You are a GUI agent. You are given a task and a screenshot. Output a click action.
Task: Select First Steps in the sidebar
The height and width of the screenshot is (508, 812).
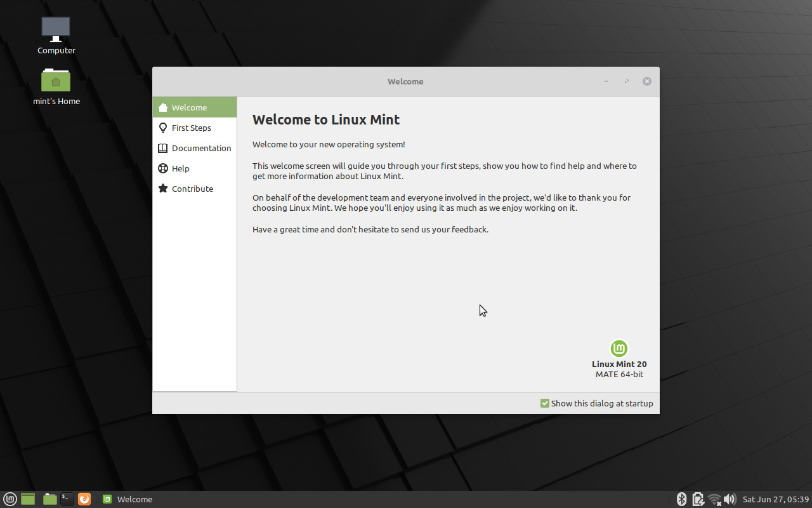coord(190,128)
